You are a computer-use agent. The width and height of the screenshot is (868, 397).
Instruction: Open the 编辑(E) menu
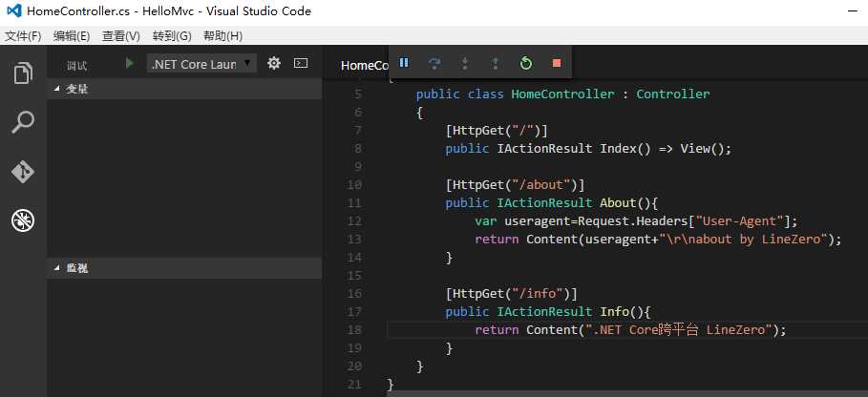pos(72,36)
